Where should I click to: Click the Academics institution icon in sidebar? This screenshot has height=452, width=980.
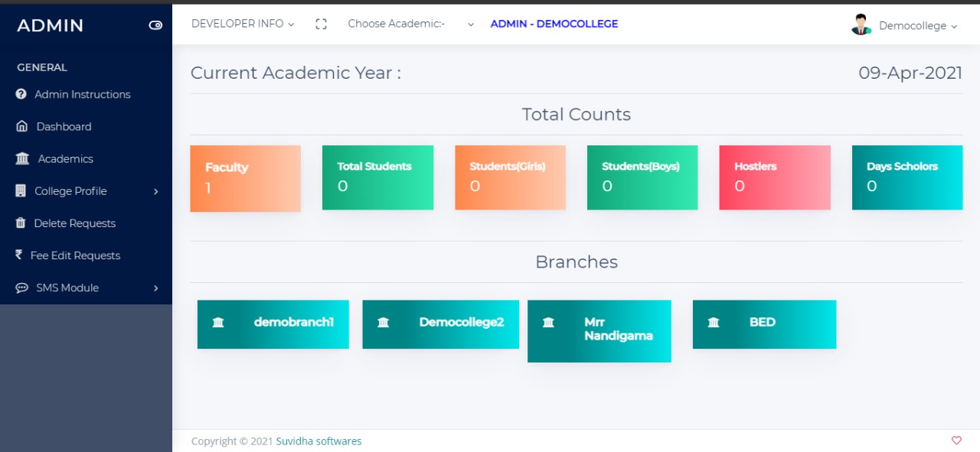pos(22,158)
